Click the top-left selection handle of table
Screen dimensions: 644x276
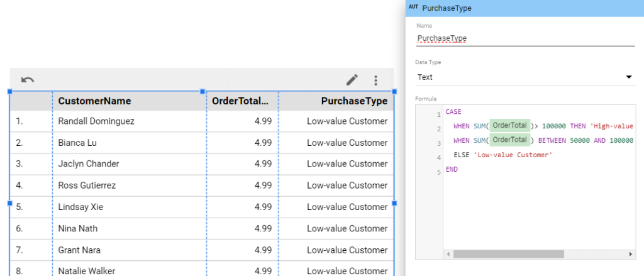click(x=9, y=91)
